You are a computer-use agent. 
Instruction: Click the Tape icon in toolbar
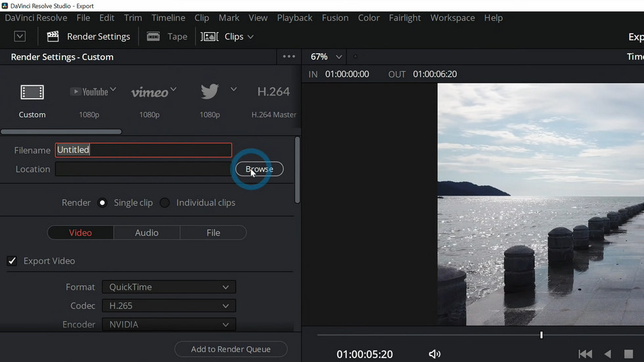coord(153,37)
